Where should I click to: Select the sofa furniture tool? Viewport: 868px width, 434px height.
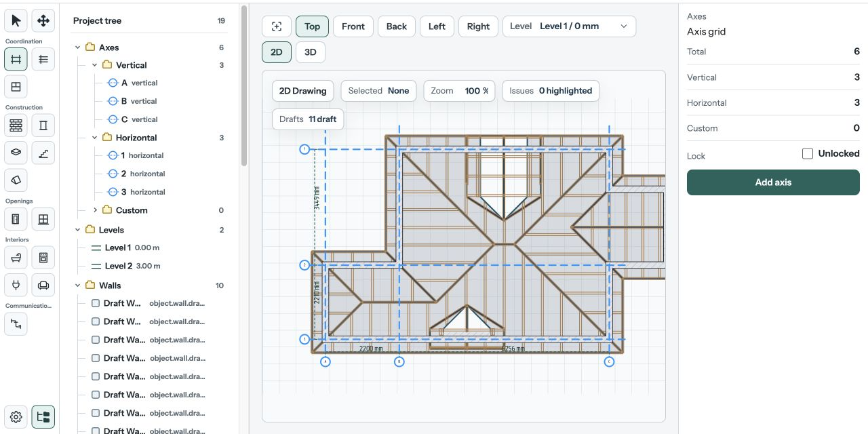point(43,285)
